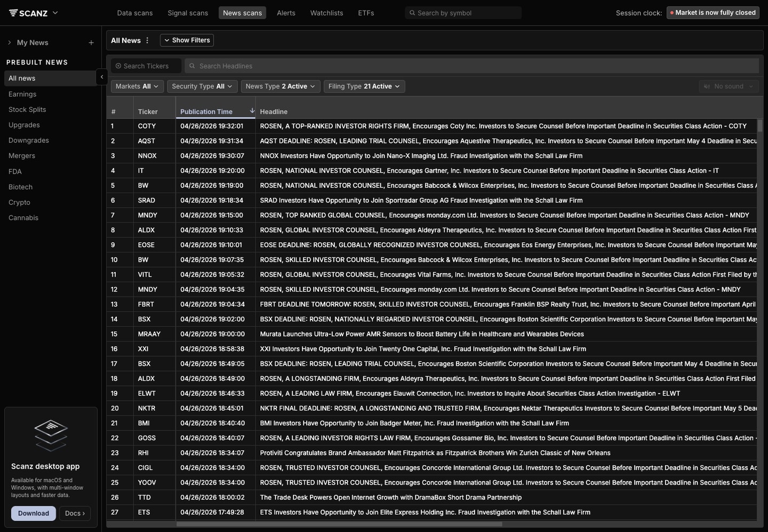768x532 pixels.
Task: Select ticker GOSS in row 22
Action: (x=147, y=438)
